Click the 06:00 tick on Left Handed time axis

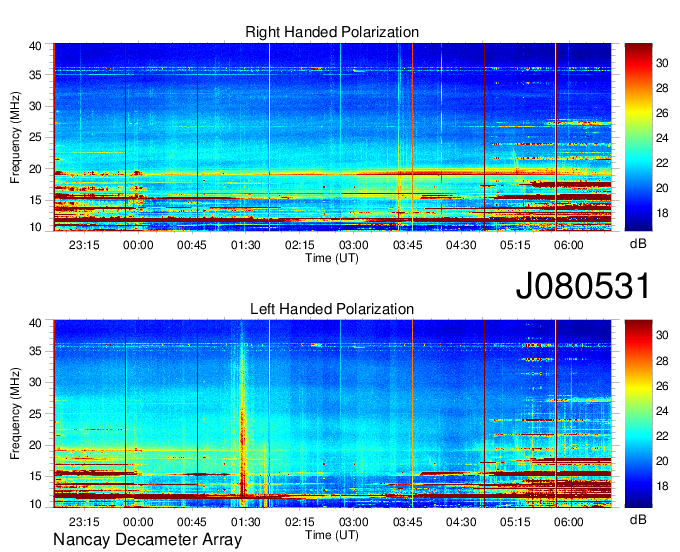569,522
